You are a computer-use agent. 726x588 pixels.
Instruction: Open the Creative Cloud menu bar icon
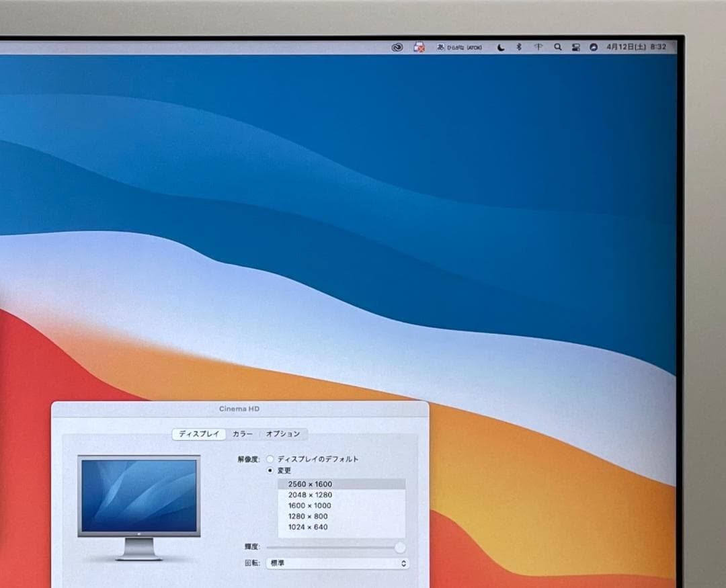click(x=396, y=47)
